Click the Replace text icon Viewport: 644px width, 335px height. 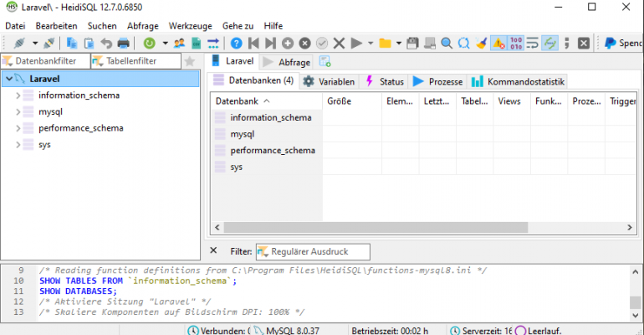click(463, 44)
